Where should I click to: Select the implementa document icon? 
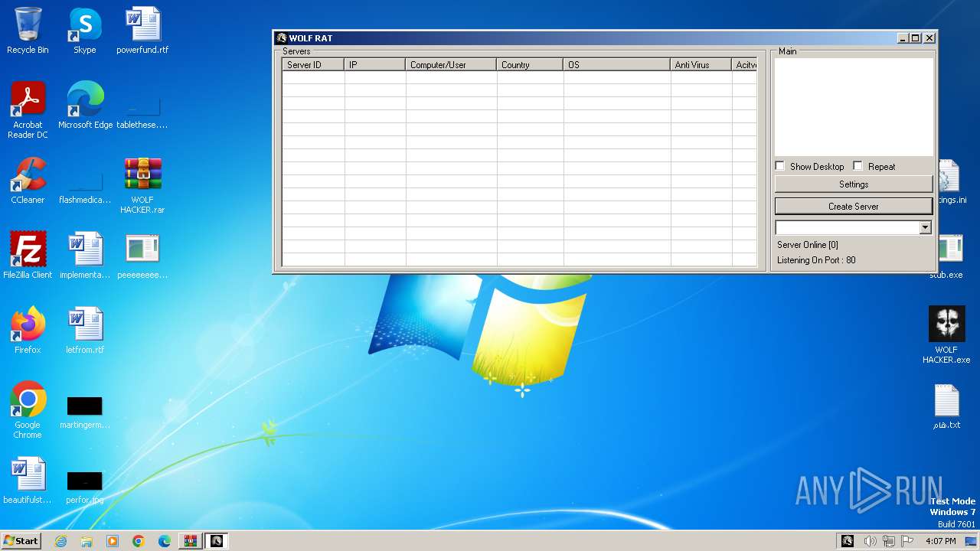(x=85, y=256)
